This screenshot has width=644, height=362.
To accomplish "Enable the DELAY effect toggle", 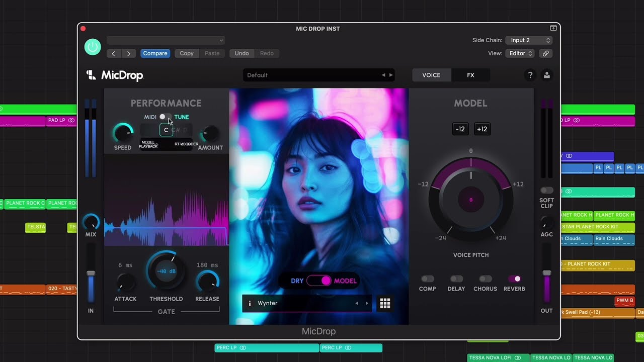I will [456, 279].
